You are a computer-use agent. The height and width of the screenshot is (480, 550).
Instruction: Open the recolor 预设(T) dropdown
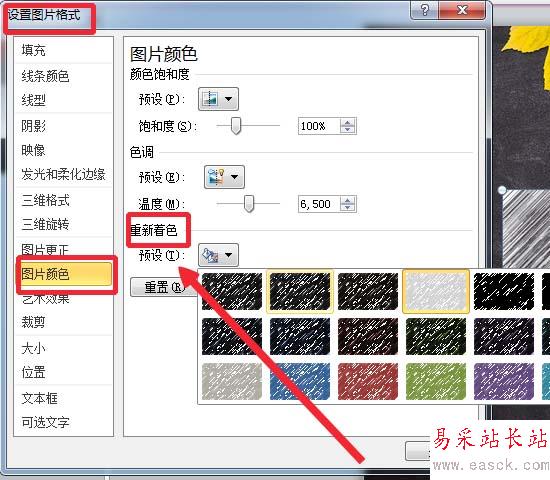coord(218,255)
